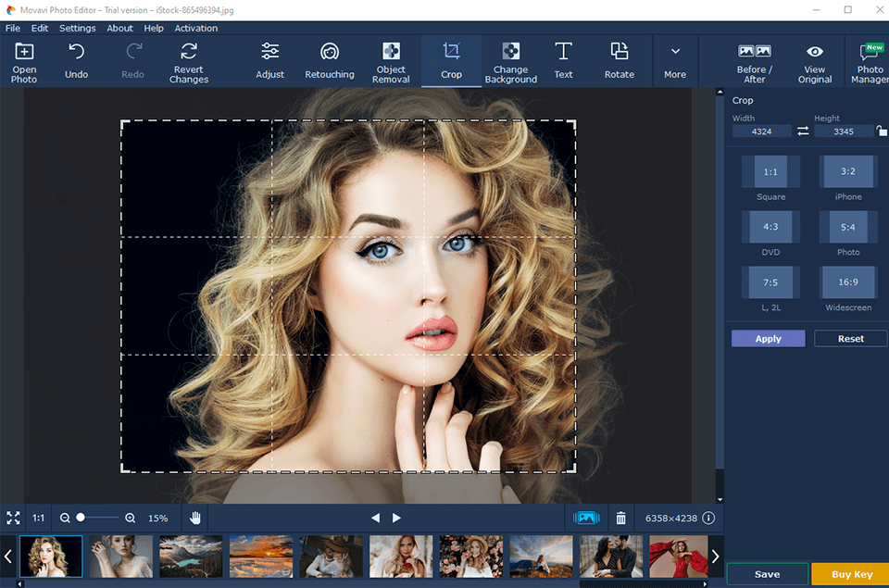Apply the current crop
Image resolution: width=889 pixels, height=588 pixels.
[768, 338]
